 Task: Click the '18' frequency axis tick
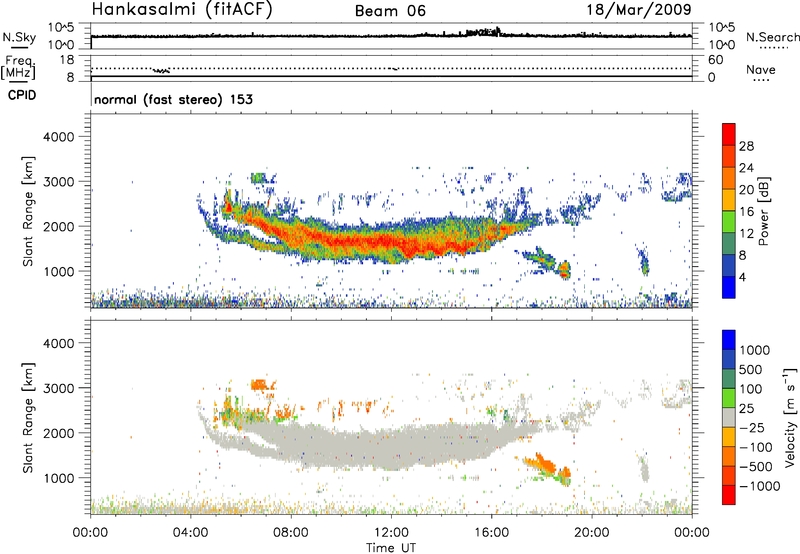click(66, 60)
